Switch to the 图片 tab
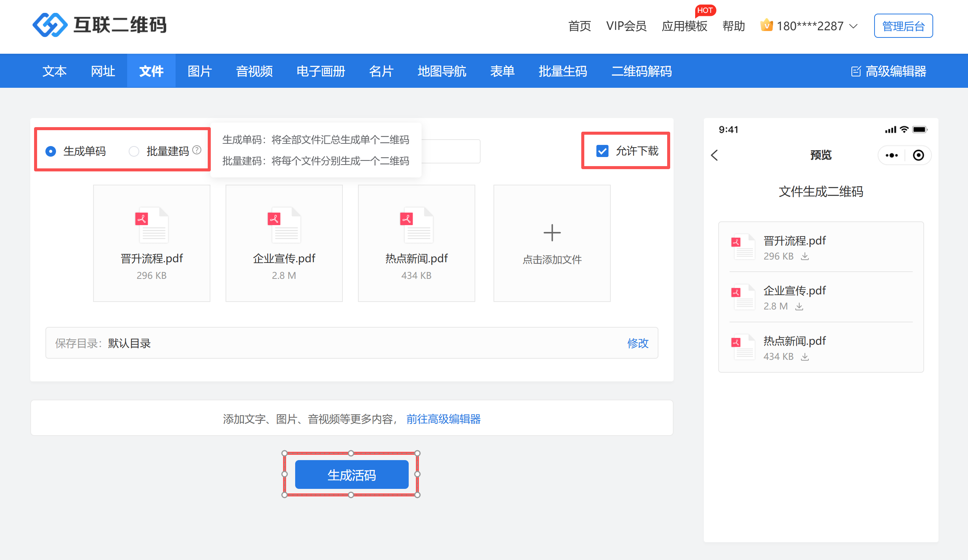 pos(199,71)
